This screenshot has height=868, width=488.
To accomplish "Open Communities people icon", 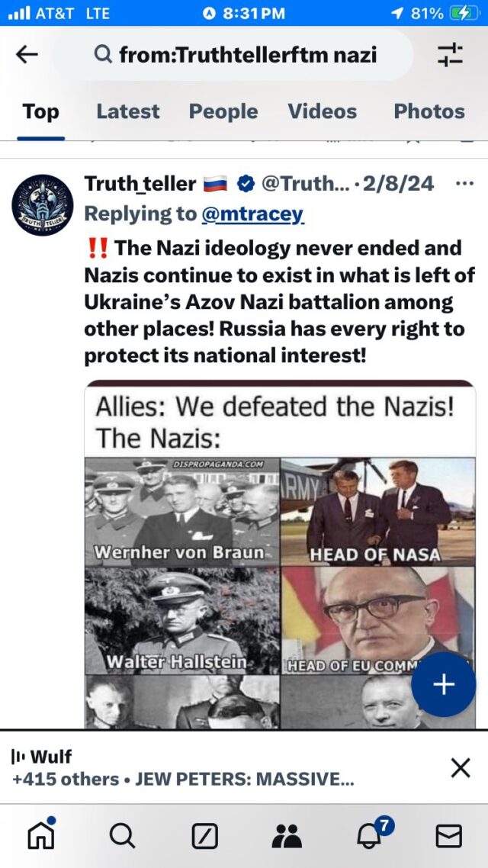I will (x=287, y=836).
